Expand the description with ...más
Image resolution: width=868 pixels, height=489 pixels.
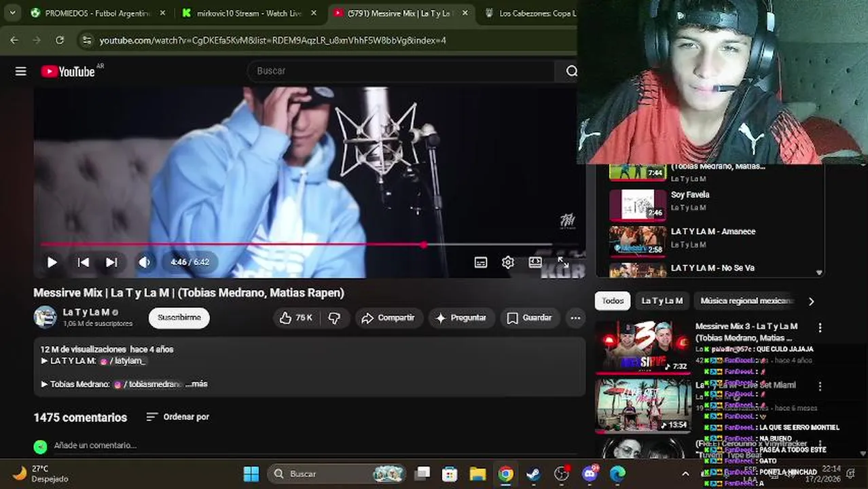[x=196, y=384]
